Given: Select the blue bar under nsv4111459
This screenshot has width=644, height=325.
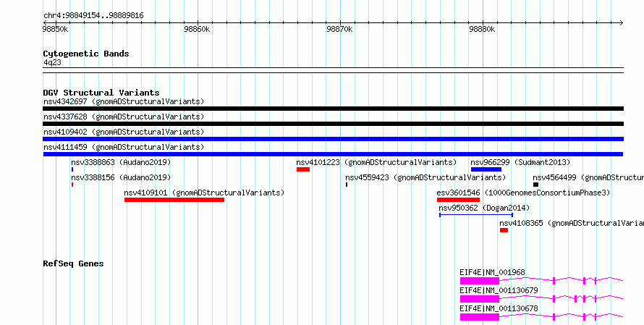Looking at the screenshot, I should pos(333,154).
